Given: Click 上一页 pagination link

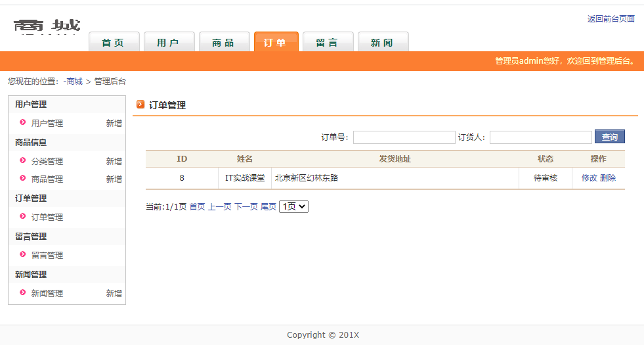Looking at the screenshot, I should pos(220,207).
